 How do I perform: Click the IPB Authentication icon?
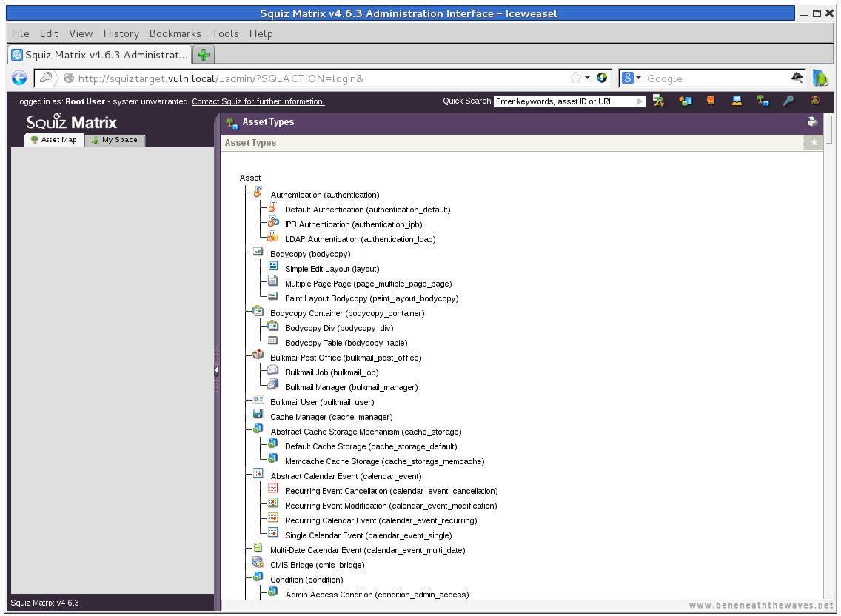point(273,221)
